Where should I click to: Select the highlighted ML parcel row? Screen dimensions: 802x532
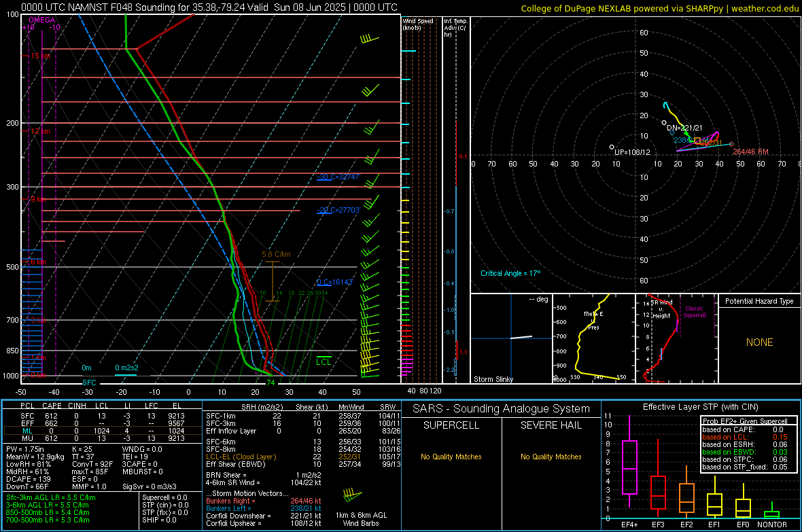102,431
